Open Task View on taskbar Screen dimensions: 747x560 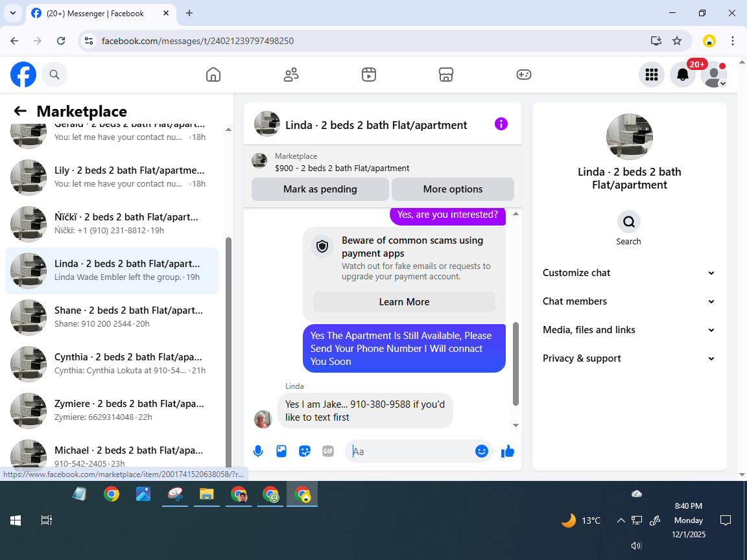click(46, 520)
